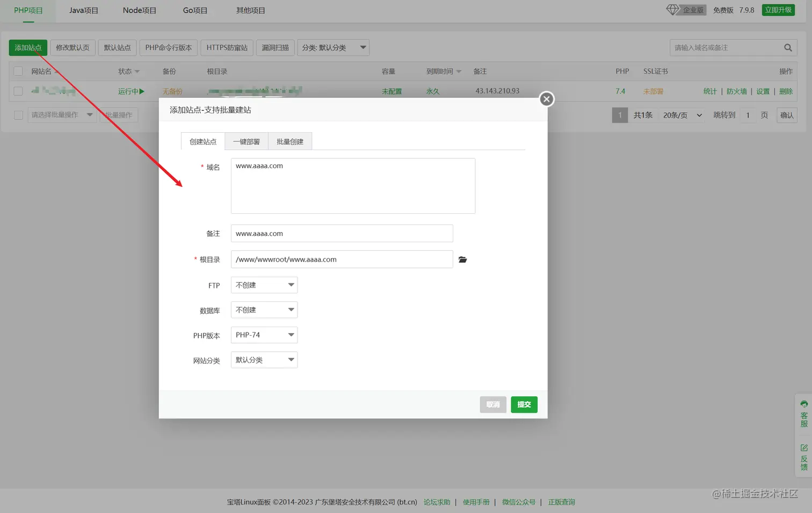Click the 确认 jump confirm button
This screenshot has width=812, height=513.
tap(787, 115)
